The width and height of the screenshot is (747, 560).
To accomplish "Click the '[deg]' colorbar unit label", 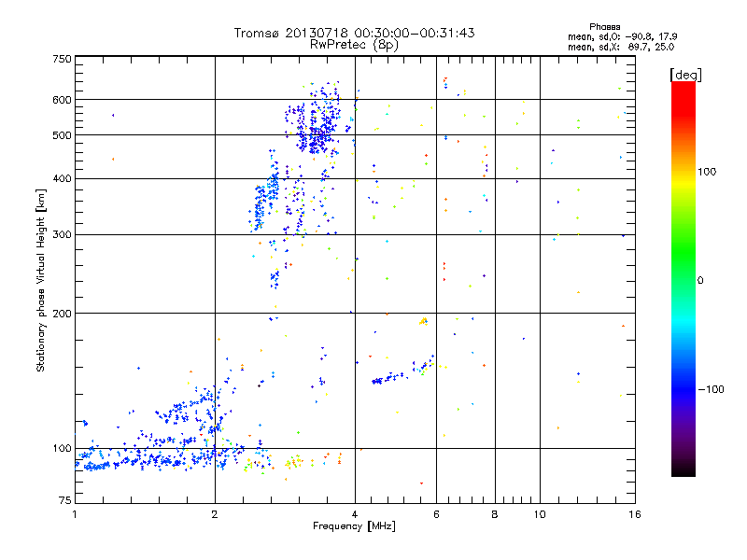I will pyautogui.click(x=685, y=76).
